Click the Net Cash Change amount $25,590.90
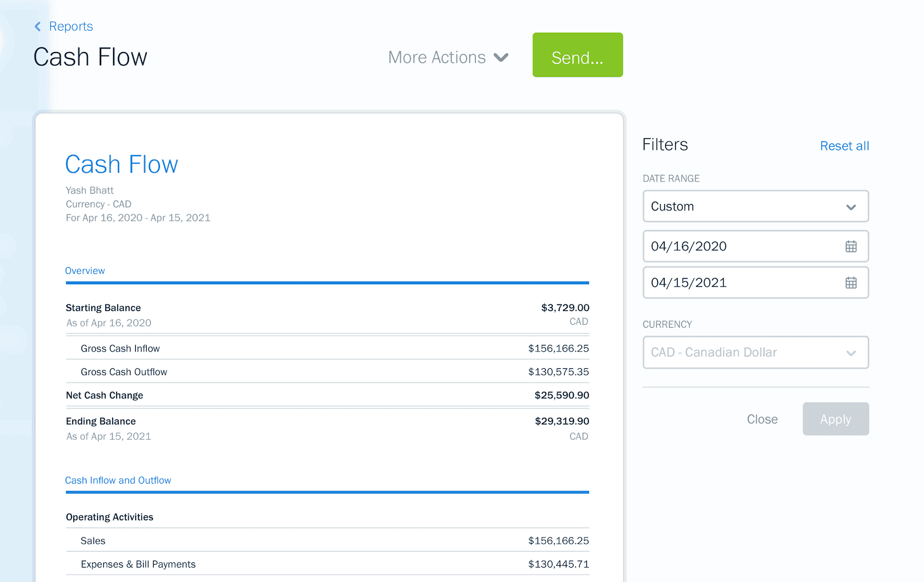924x582 pixels. pyautogui.click(x=561, y=395)
